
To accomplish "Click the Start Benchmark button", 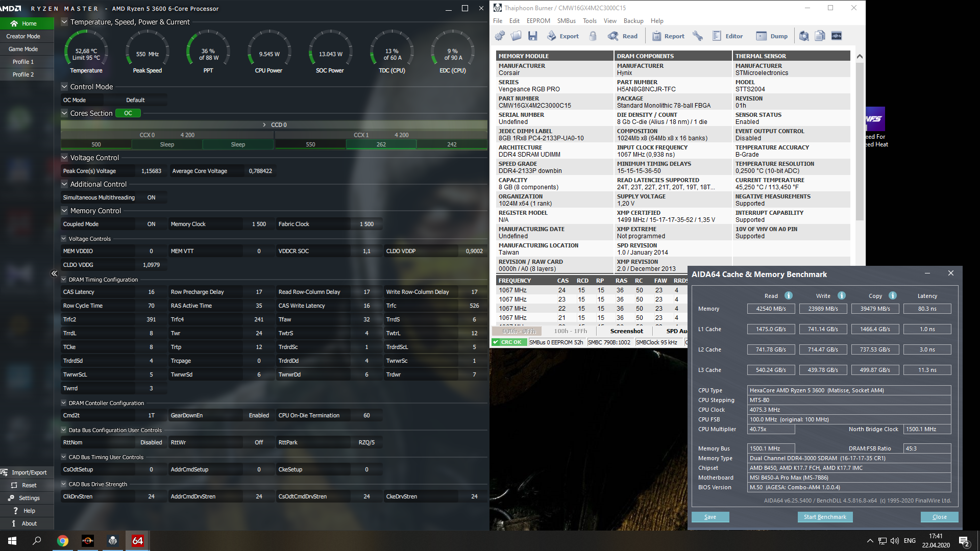I will [825, 517].
